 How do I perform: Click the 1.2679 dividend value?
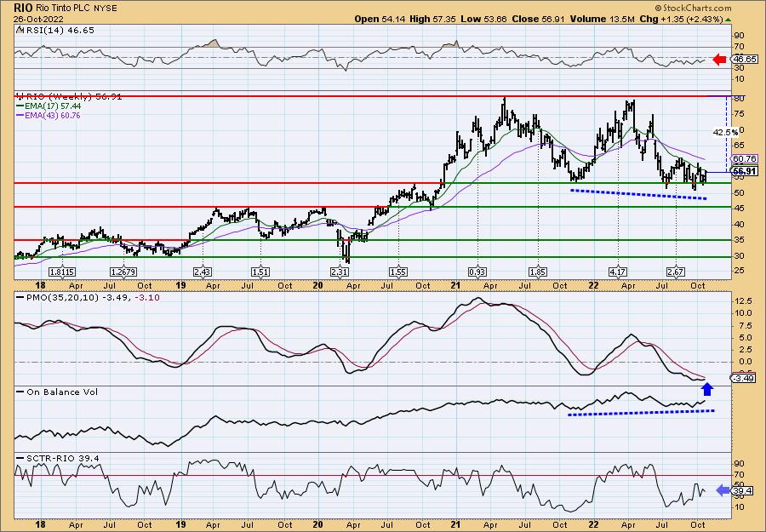tap(123, 272)
